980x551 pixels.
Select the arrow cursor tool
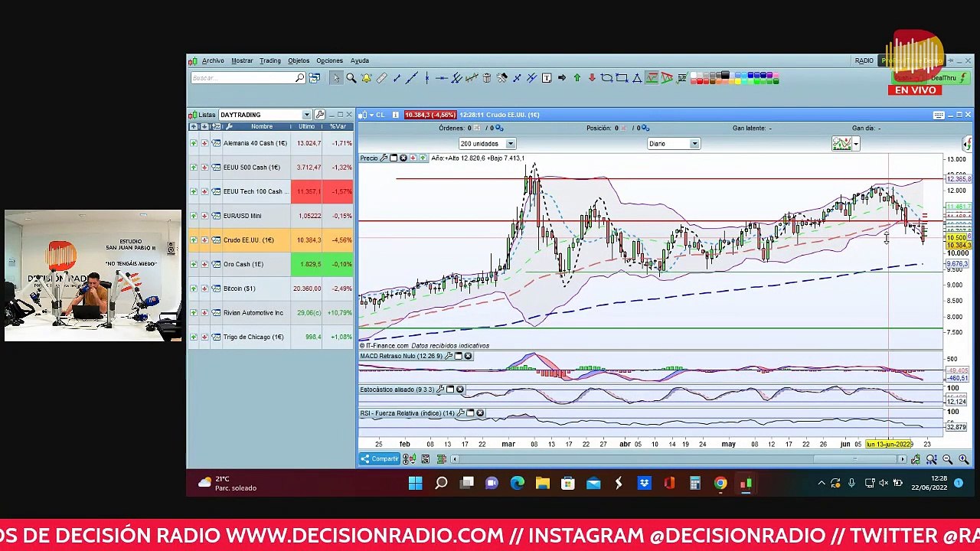point(335,77)
